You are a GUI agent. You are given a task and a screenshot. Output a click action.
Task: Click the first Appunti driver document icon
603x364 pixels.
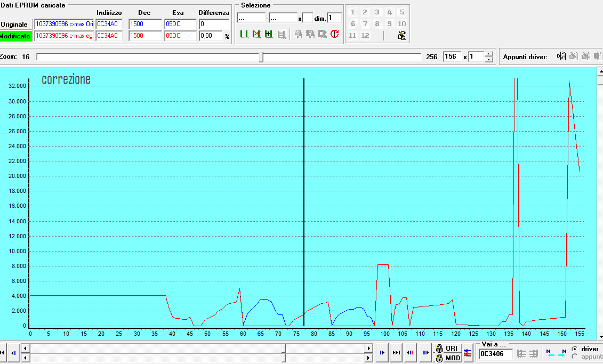click(x=561, y=56)
